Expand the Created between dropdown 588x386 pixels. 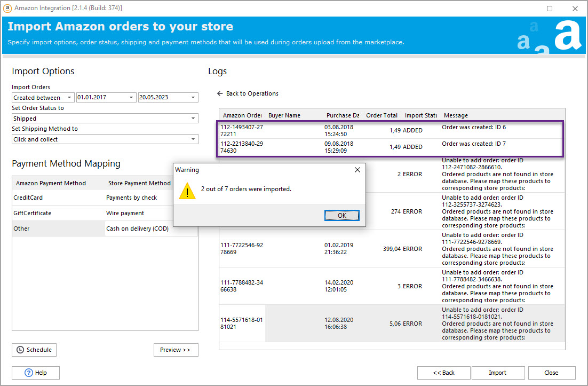tap(69, 98)
